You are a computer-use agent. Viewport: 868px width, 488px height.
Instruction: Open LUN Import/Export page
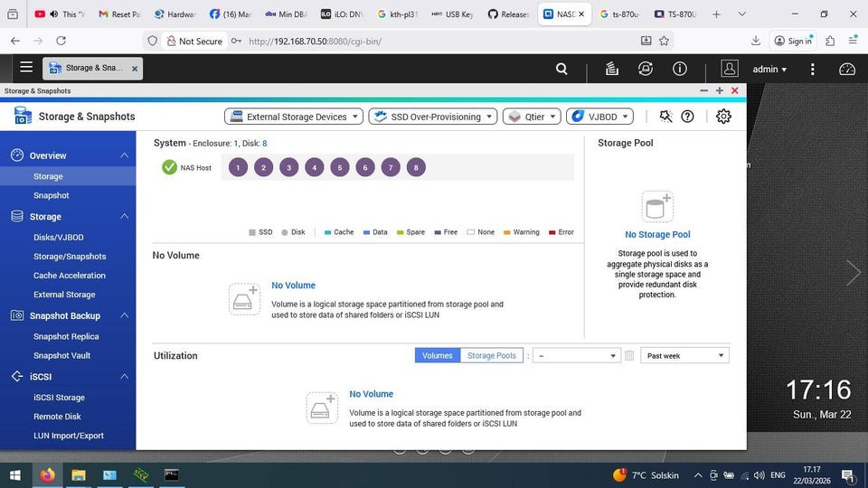pos(68,436)
